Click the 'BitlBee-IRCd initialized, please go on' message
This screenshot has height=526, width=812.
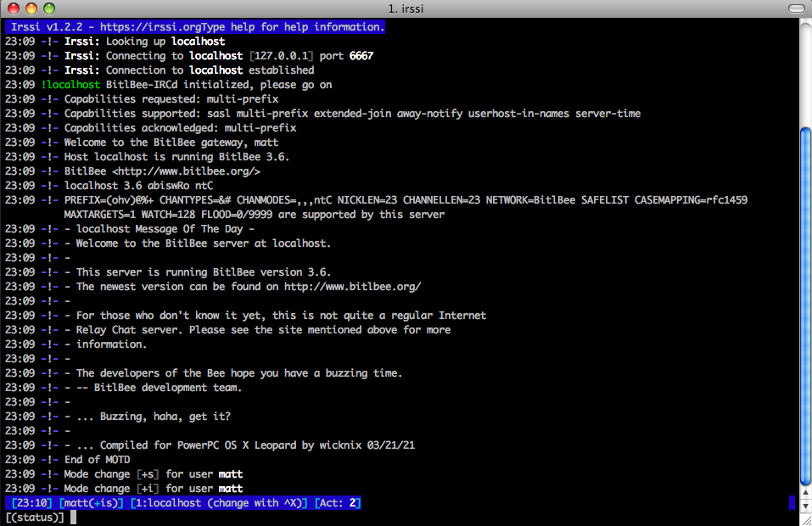219,84
